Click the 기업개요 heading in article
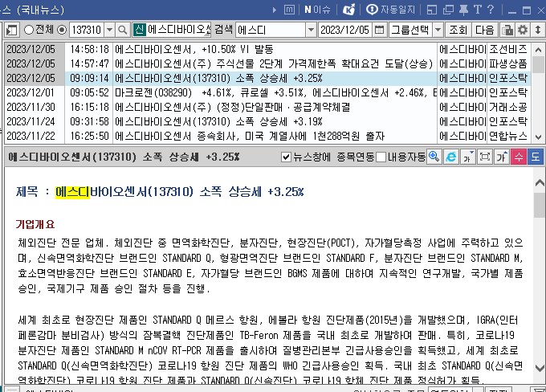This screenshot has height=392, width=546. [x=35, y=224]
